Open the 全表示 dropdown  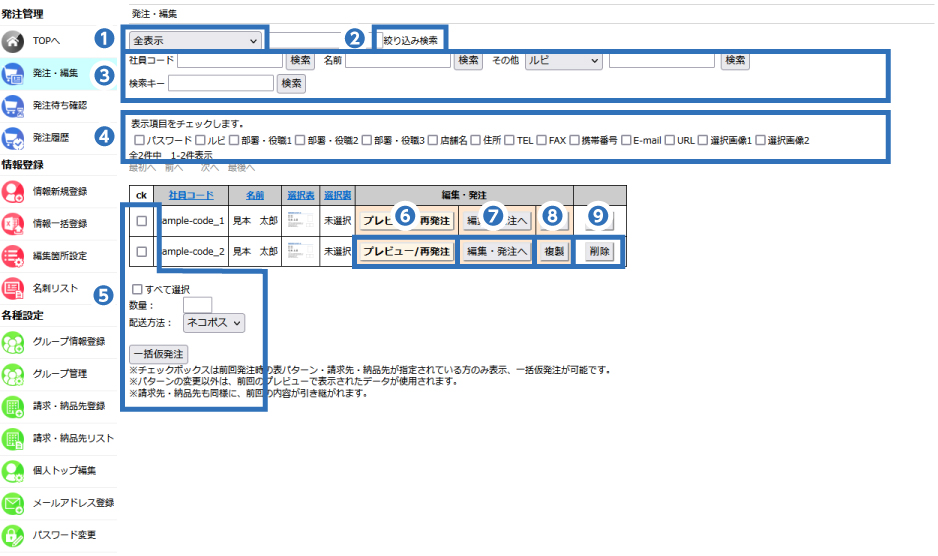[x=195, y=40]
